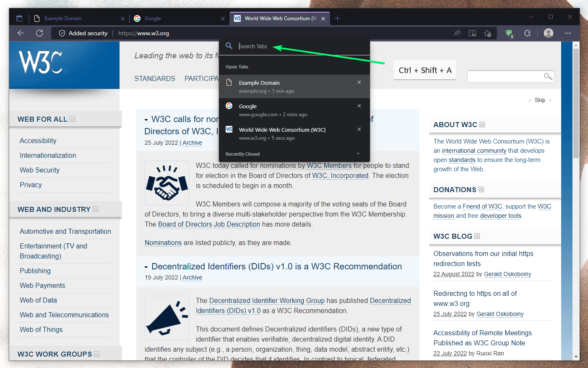Click the page scrollbar up arrow

[576, 45]
